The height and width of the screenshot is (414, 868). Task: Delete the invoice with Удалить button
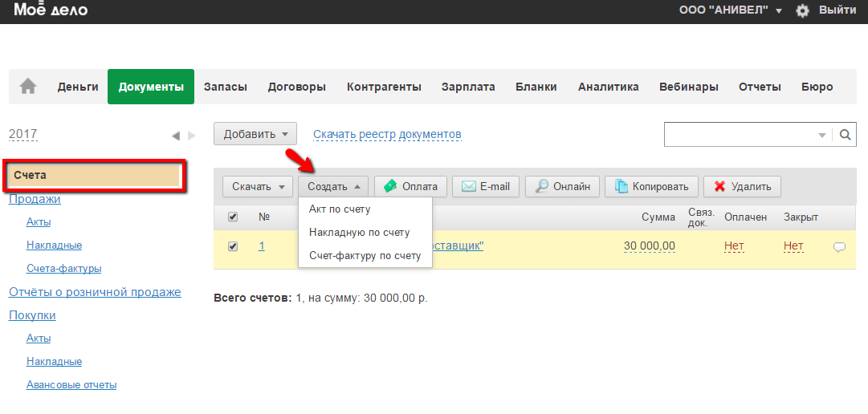(742, 186)
